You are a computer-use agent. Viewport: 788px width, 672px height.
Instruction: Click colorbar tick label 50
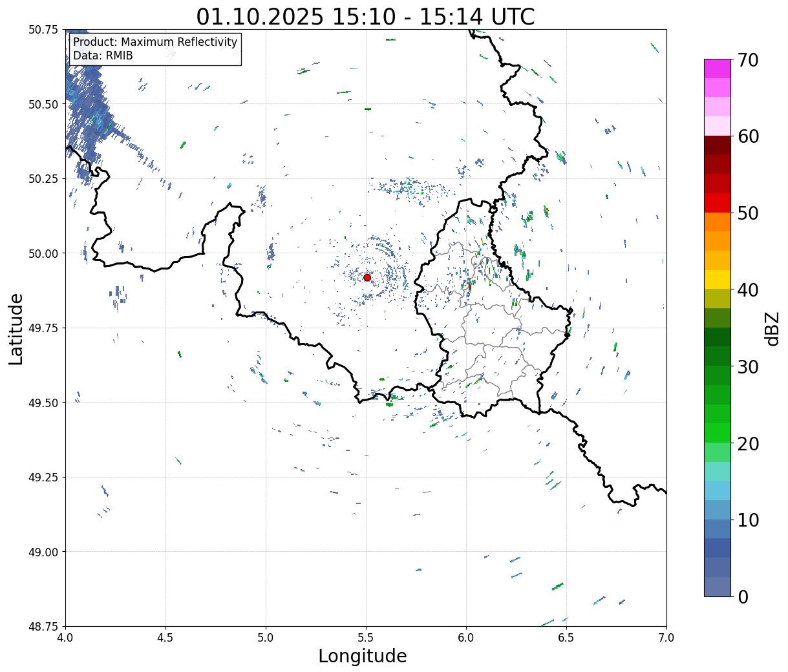point(748,213)
